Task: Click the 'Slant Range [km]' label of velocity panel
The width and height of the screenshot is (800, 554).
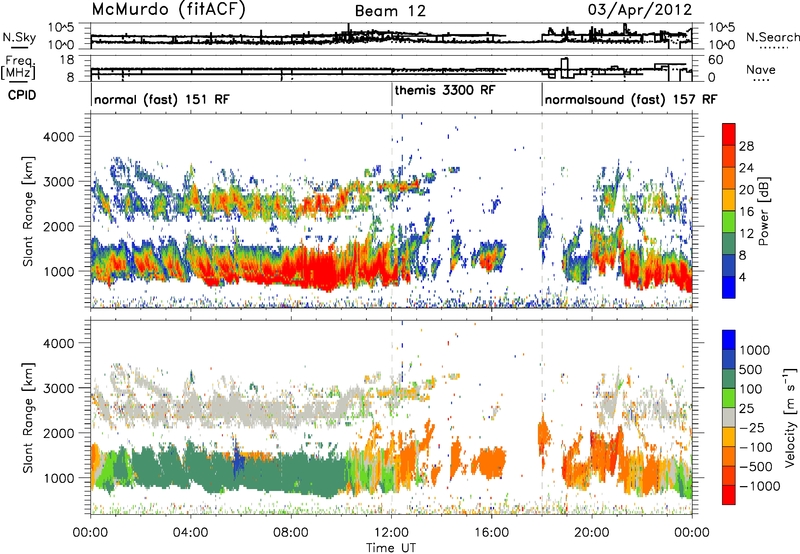Action: (x=28, y=418)
